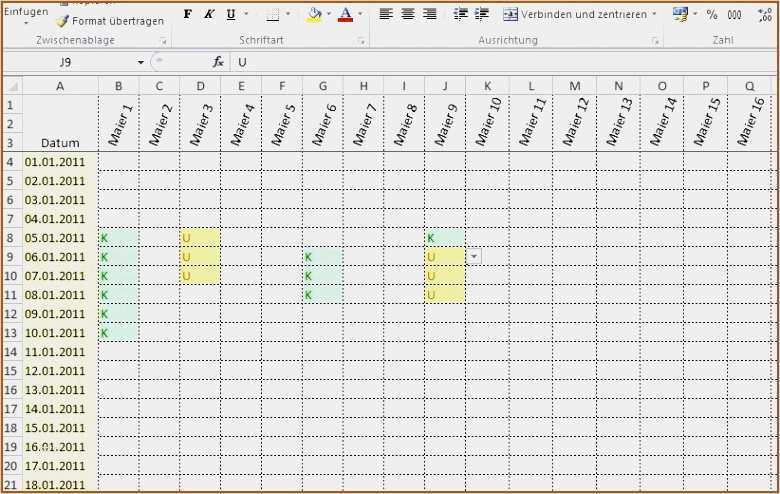
Task: Align text right
Action: click(x=429, y=14)
